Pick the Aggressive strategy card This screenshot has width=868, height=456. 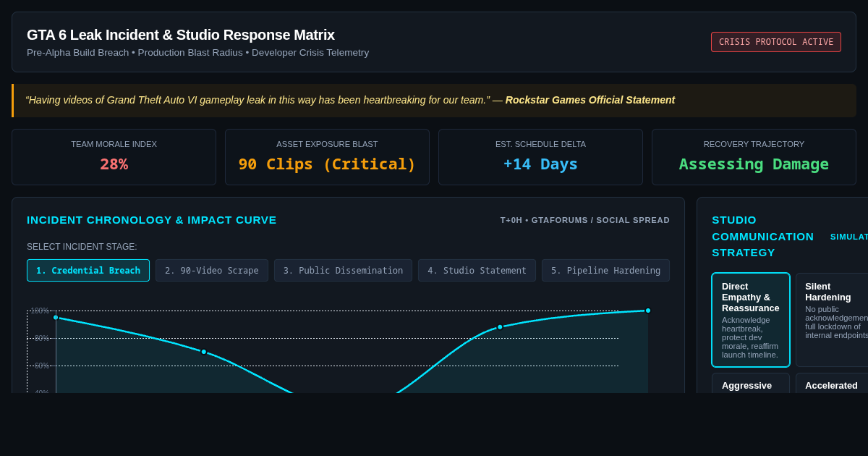coord(751,384)
